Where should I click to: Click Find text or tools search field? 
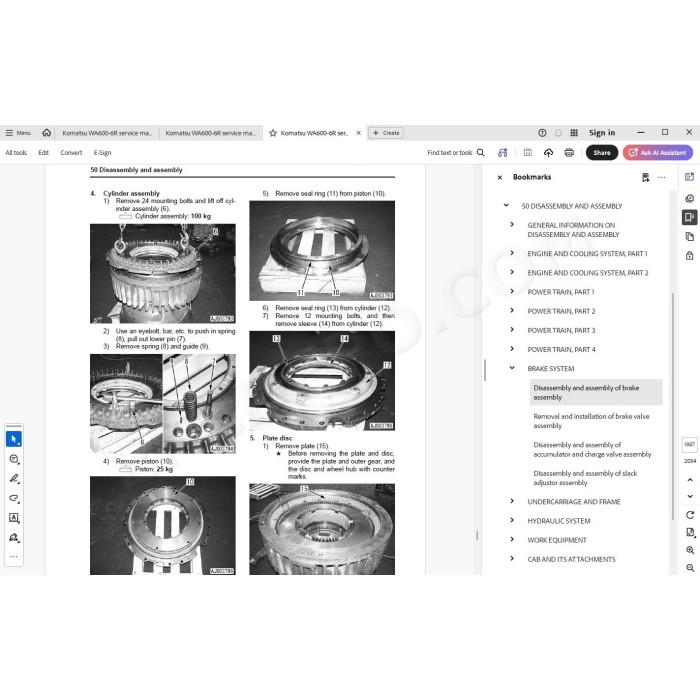[455, 153]
